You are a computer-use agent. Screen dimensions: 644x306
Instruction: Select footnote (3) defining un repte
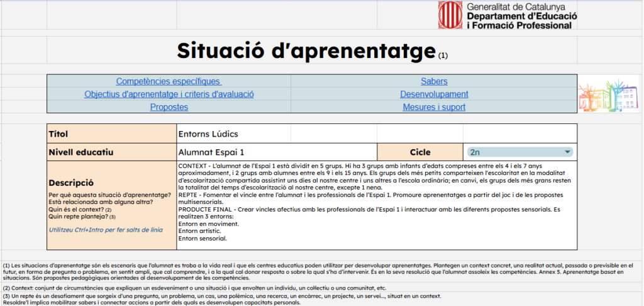(x=221, y=299)
